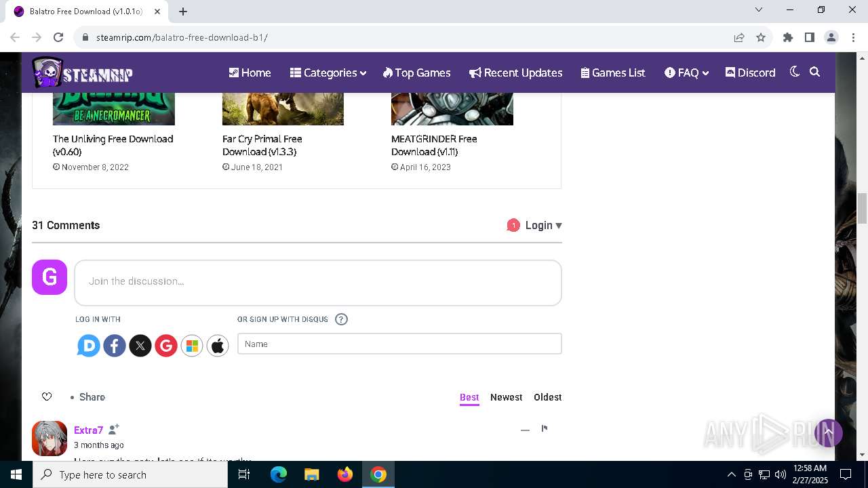Screen dimensions: 868x488
Task: Click the browser address bar
Action: (407, 37)
